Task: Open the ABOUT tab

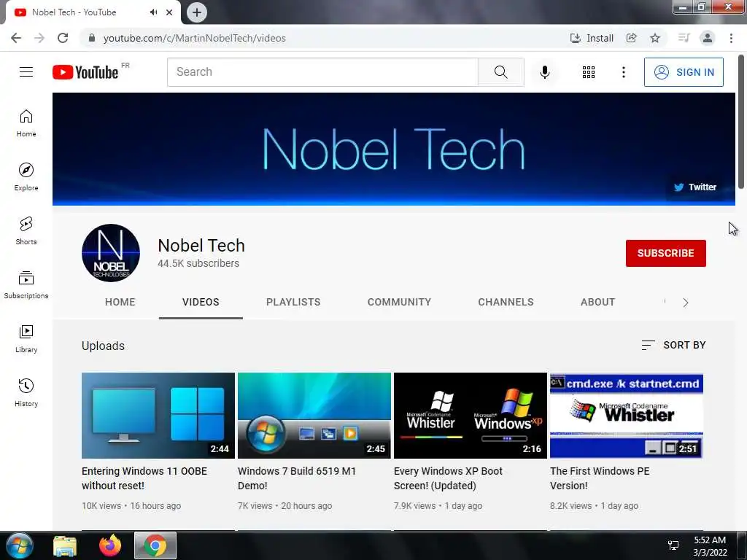Action: click(597, 302)
